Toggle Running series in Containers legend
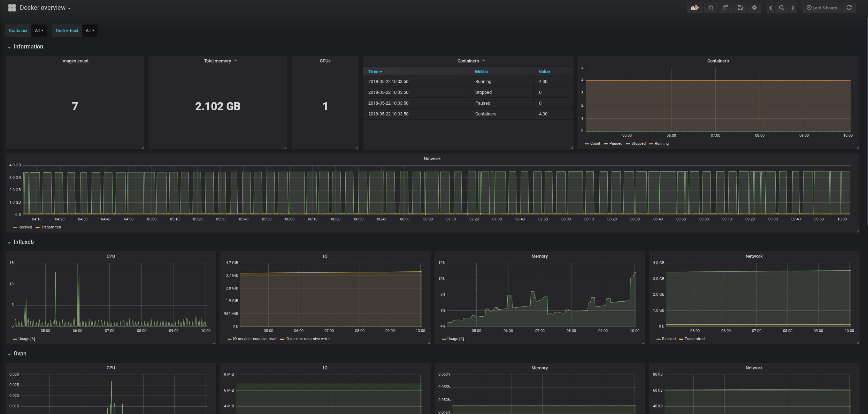This screenshot has height=414, width=868. [x=661, y=144]
